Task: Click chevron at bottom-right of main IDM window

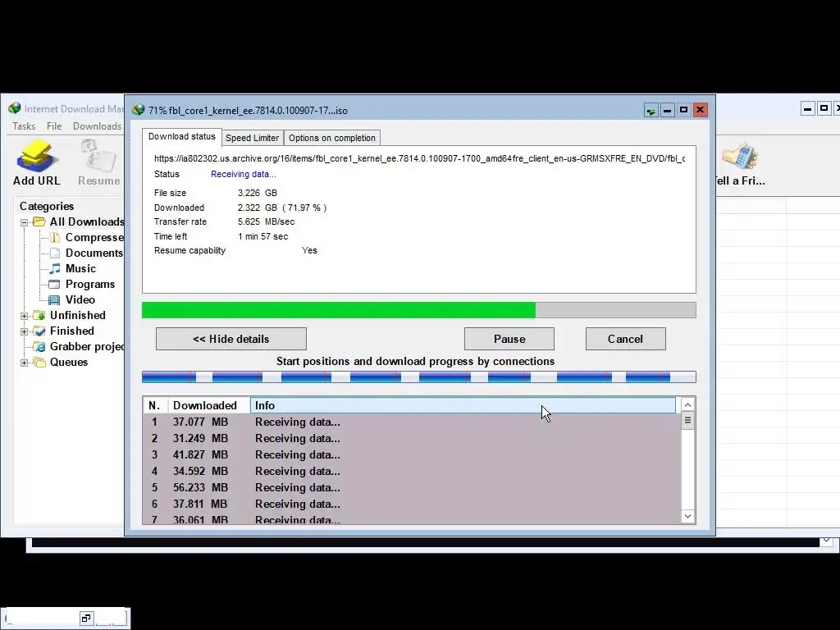Action: 826,541
